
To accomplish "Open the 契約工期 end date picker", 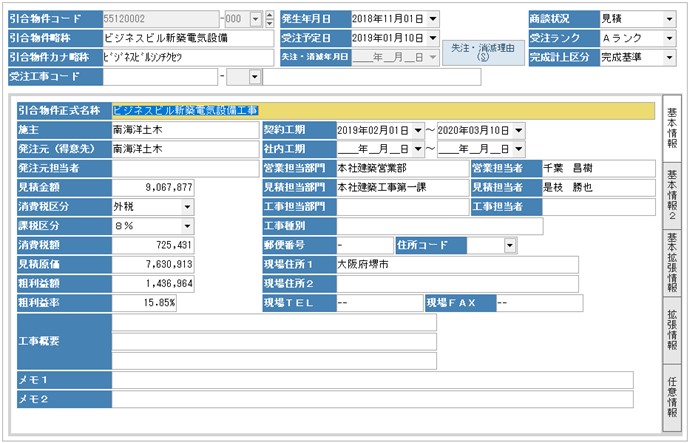I will [519, 130].
